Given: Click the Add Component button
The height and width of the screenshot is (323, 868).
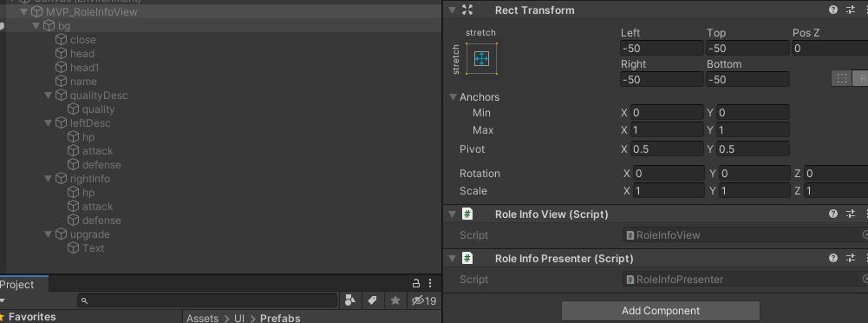Looking at the screenshot, I should 661,311.
